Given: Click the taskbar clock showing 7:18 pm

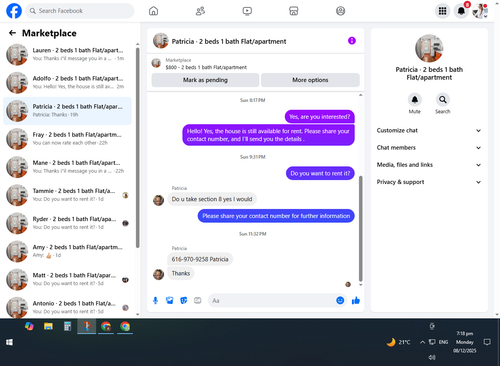Looking at the screenshot, I should coord(465,342).
